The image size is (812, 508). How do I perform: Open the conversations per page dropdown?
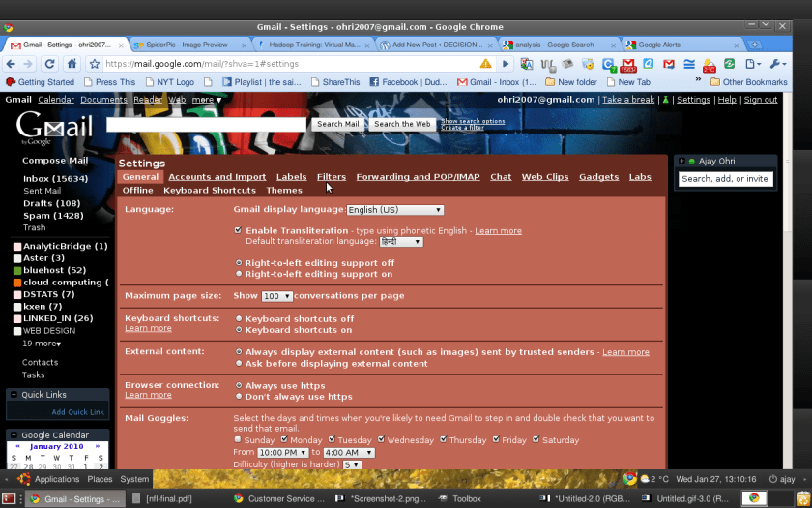pyautogui.click(x=276, y=296)
